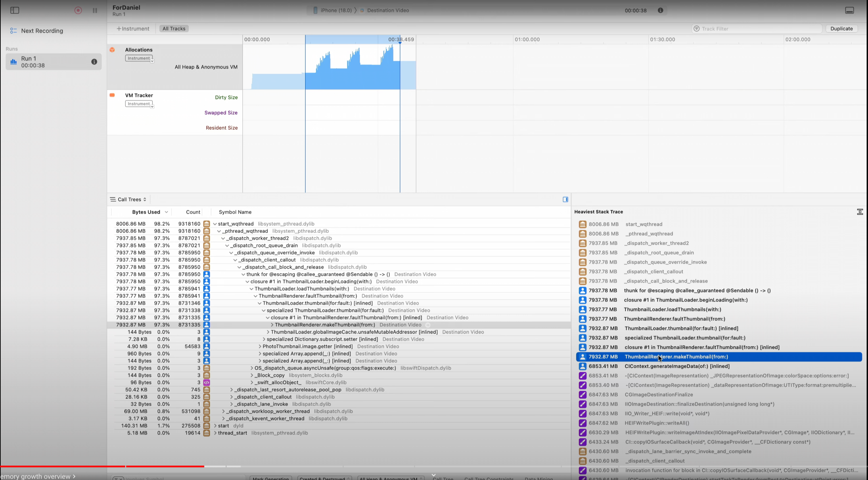The height and width of the screenshot is (480, 868).
Task: Click the Duplicate button
Action: pos(841,29)
